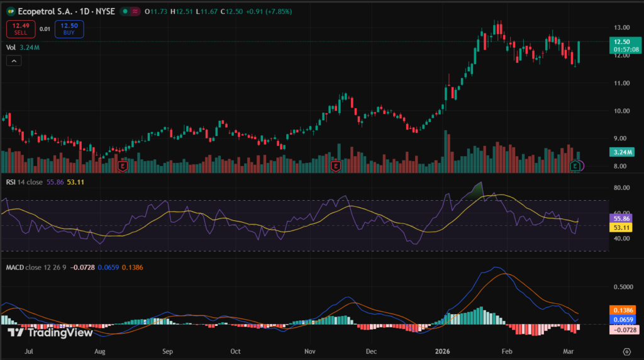644x360 pixels.
Task: Click the Ecopetrol EP logo icon
Action: point(10,11)
